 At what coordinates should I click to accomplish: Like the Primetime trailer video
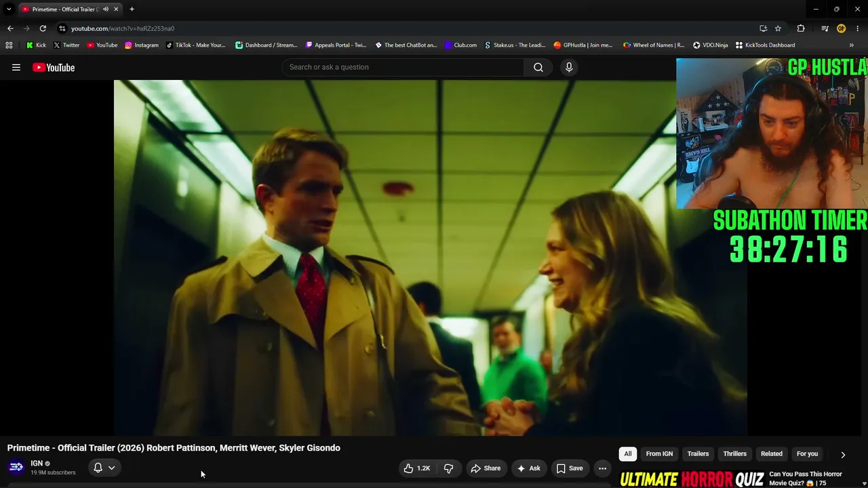[417, 468]
